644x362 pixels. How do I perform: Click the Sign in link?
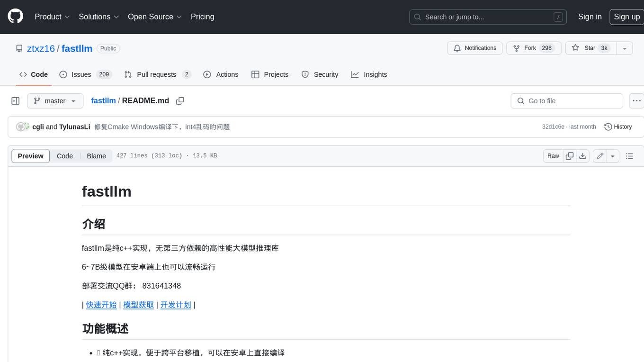pos(590,17)
